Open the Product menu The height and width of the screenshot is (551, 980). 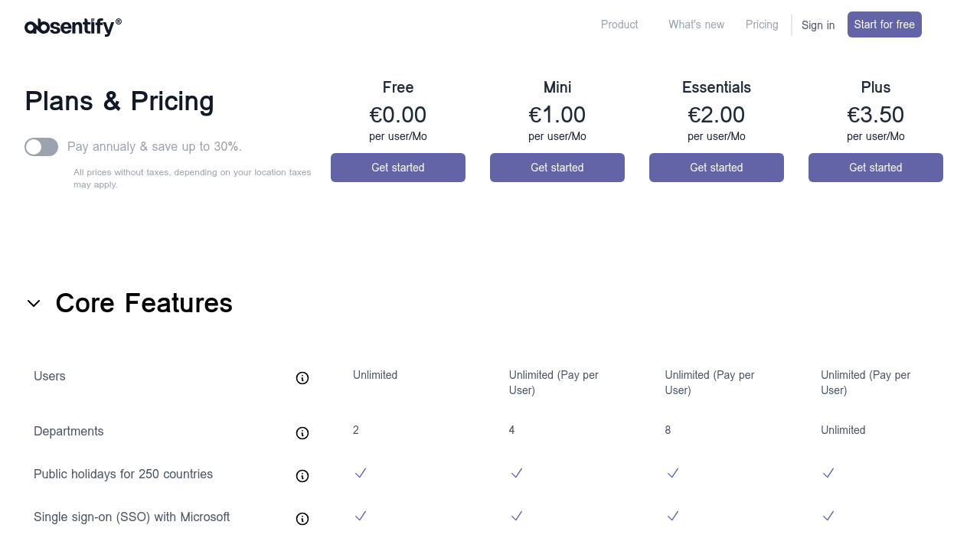coord(619,24)
